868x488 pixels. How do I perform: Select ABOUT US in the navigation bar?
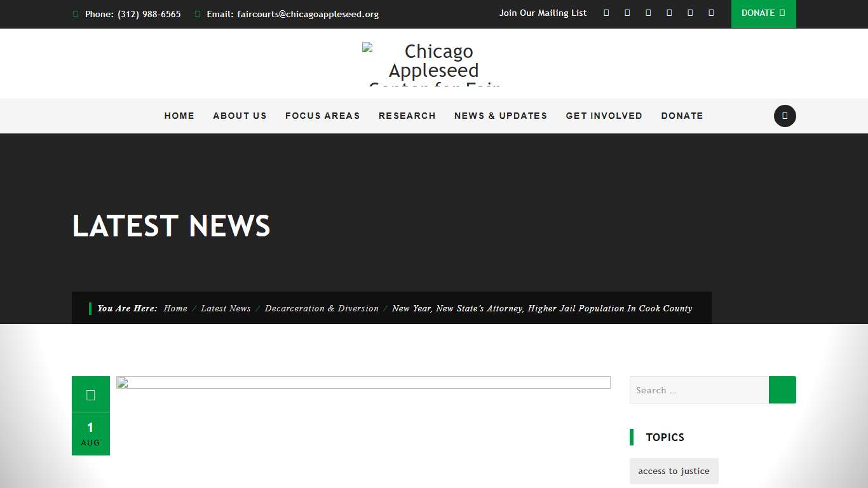pyautogui.click(x=240, y=116)
